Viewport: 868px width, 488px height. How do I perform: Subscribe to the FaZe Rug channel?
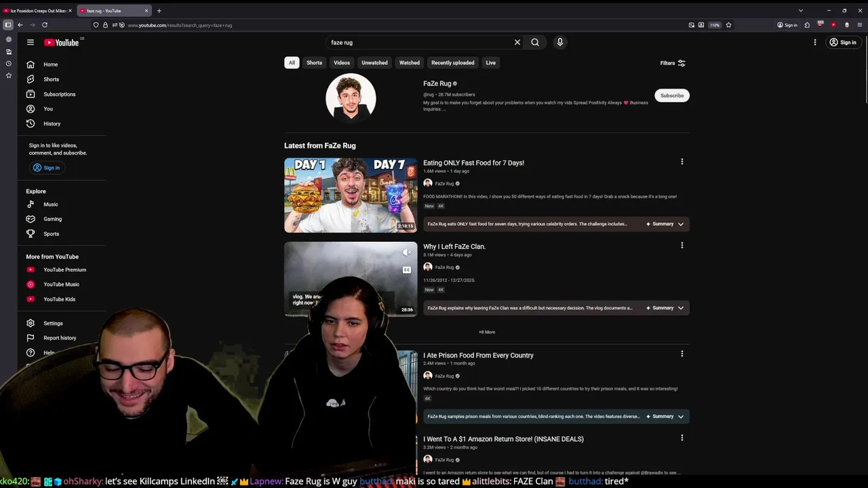pyautogui.click(x=672, y=96)
